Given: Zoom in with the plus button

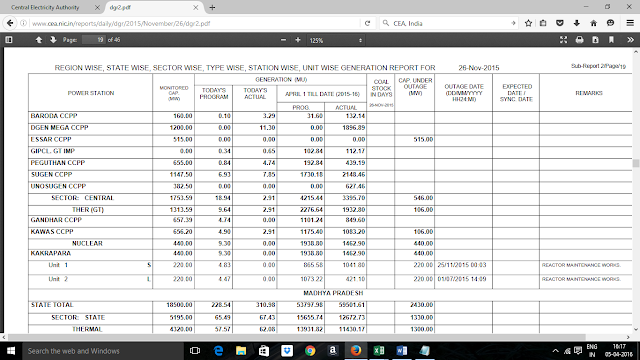Looking at the screenshot, I should [x=298, y=40].
